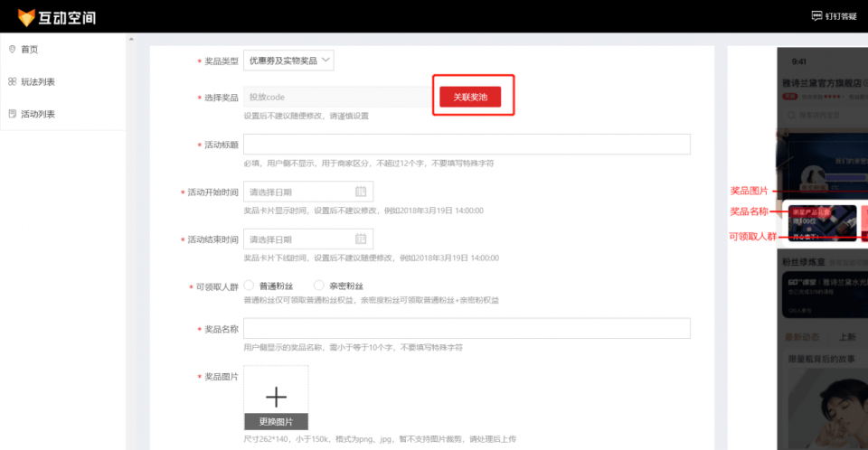Click the plus icon to upload 奖品图片
The height and width of the screenshot is (450, 868).
click(276, 397)
